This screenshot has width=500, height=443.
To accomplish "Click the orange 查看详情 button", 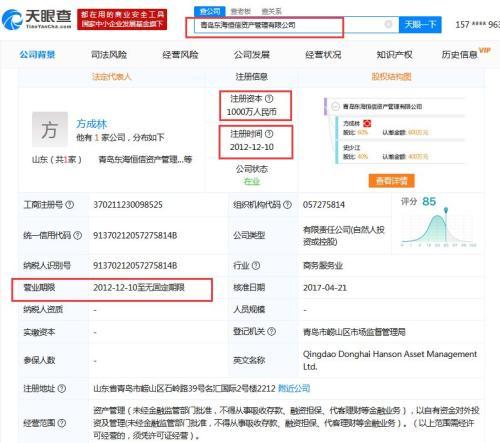I will tap(392, 181).
